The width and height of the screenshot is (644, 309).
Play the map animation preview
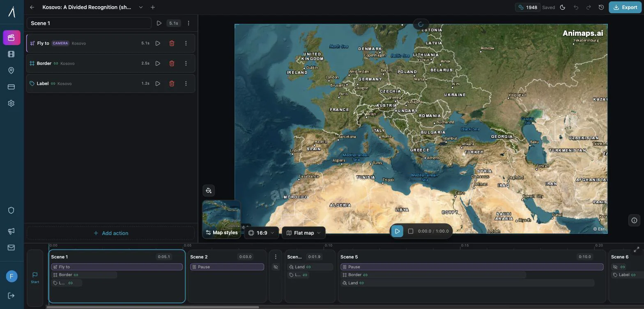click(x=397, y=231)
